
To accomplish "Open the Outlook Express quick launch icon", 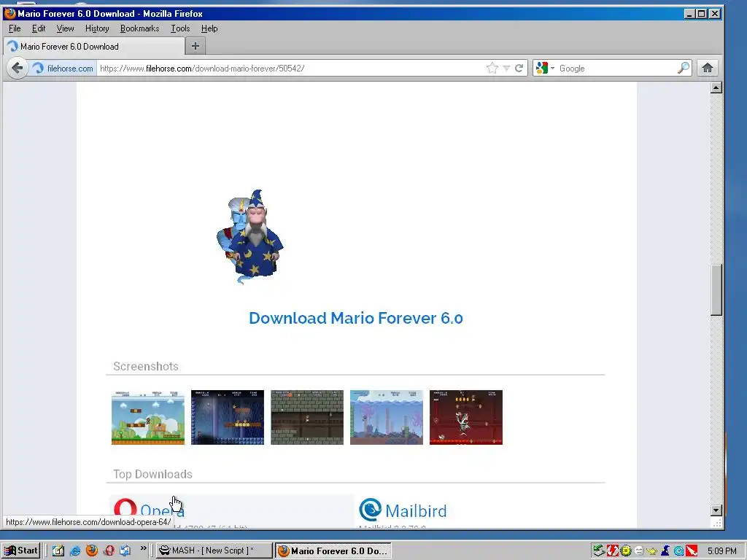I will pyautogui.click(x=125, y=551).
